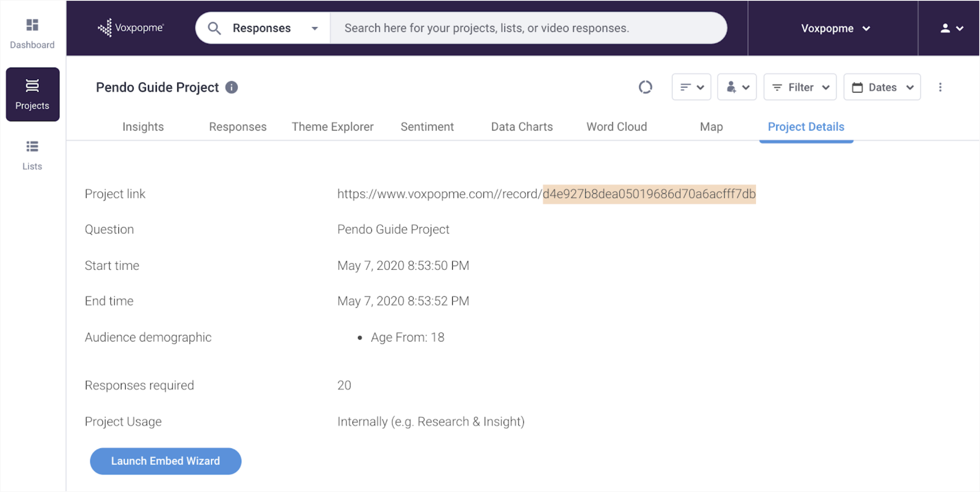Click the project record link URL

546,194
